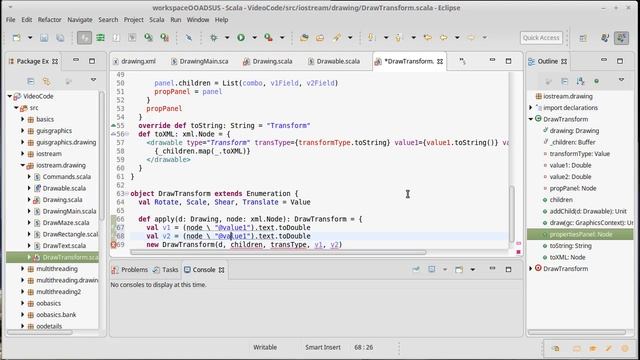Open the Refactor menu
Image resolution: width=640 pixels, height=360 pixels.
49,20
